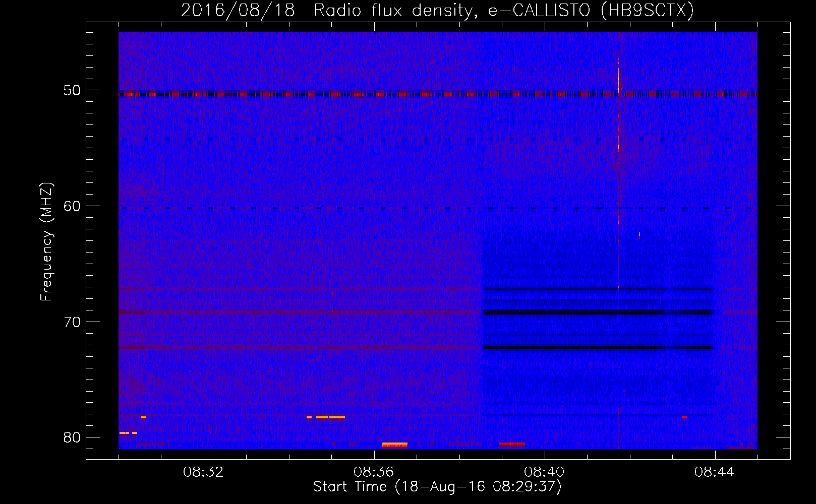Click the small red mark near 08:43
Viewport: 816px width, 504px height.
click(685, 417)
